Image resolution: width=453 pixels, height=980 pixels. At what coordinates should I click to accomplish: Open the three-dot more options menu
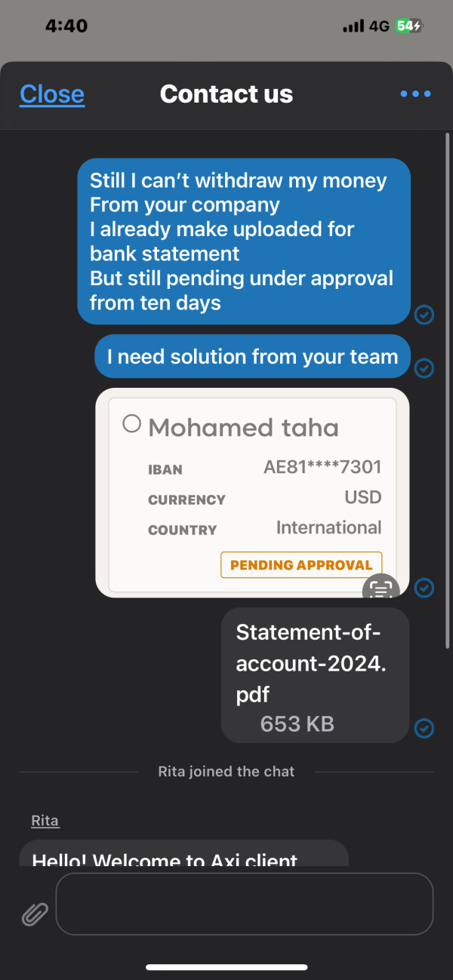415,94
